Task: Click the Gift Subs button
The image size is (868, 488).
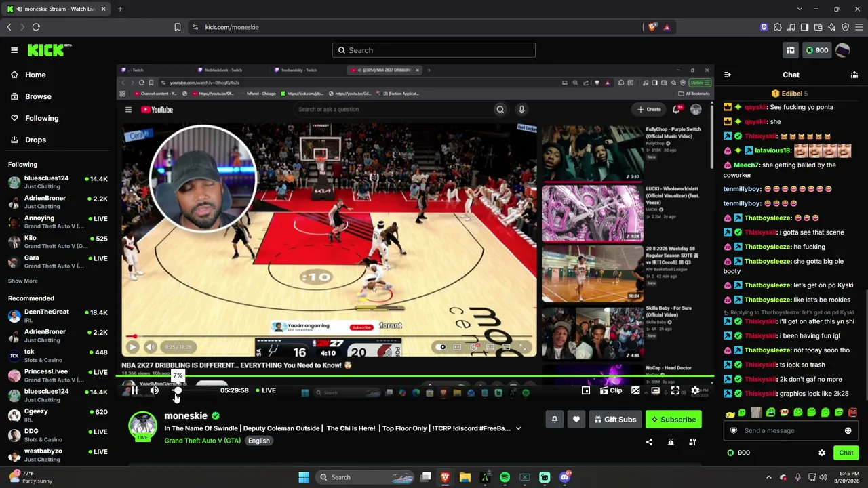Action: click(x=615, y=420)
